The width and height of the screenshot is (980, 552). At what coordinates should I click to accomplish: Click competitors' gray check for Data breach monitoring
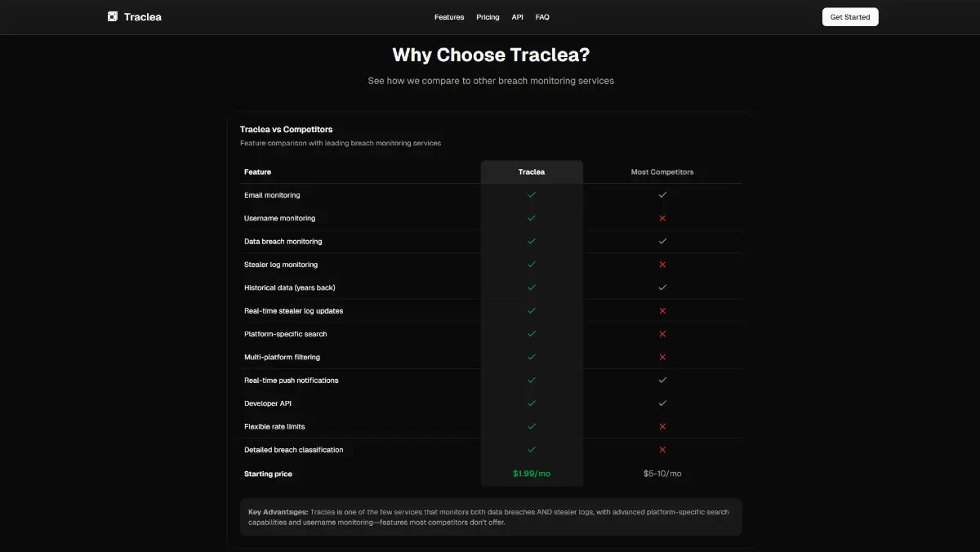click(662, 242)
